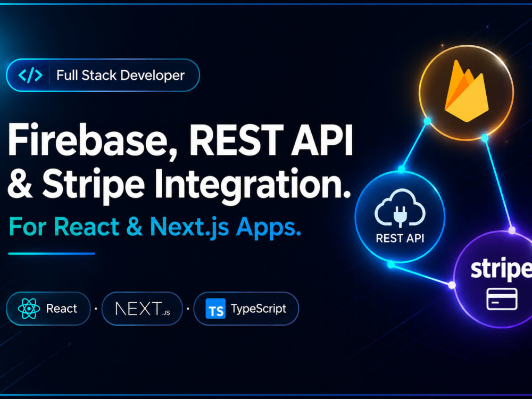Screen dimensions: 532x399
Task: Click the "For React & Next.js Apps." subtitle
Action: point(155,227)
